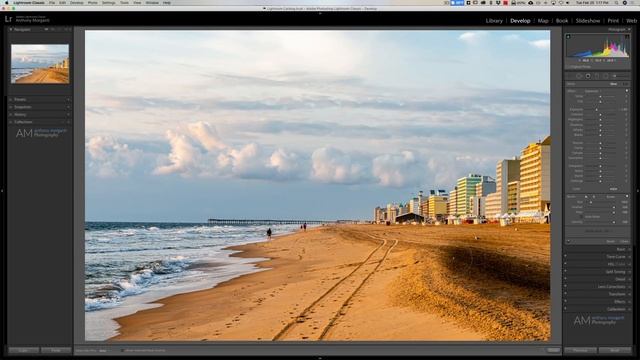Open the Effect preset dropdown
640x360 pixels.
click(x=593, y=91)
